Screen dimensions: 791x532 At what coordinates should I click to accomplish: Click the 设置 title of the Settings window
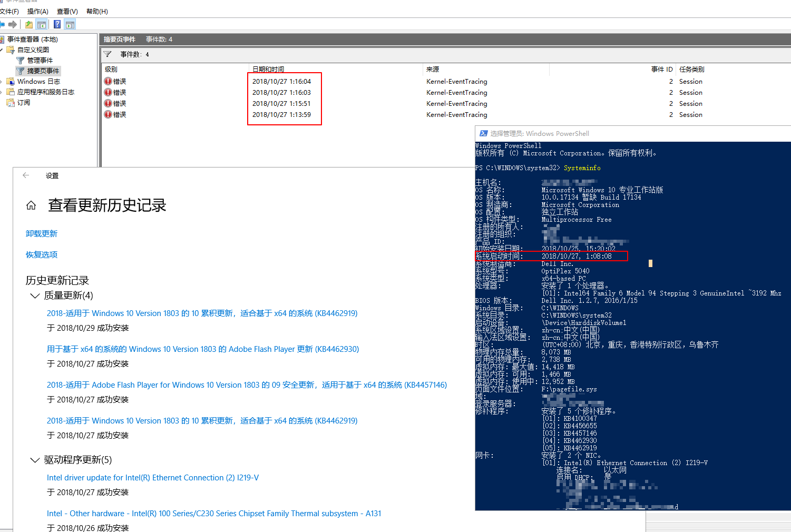[52, 175]
